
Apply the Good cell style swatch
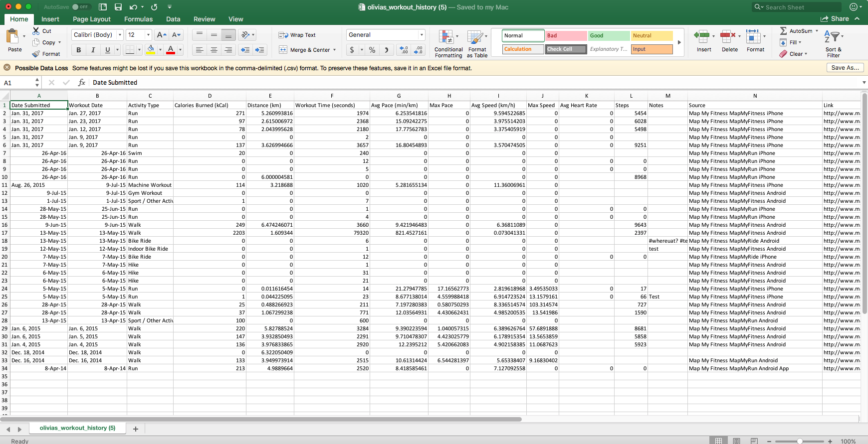pyautogui.click(x=608, y=35)
